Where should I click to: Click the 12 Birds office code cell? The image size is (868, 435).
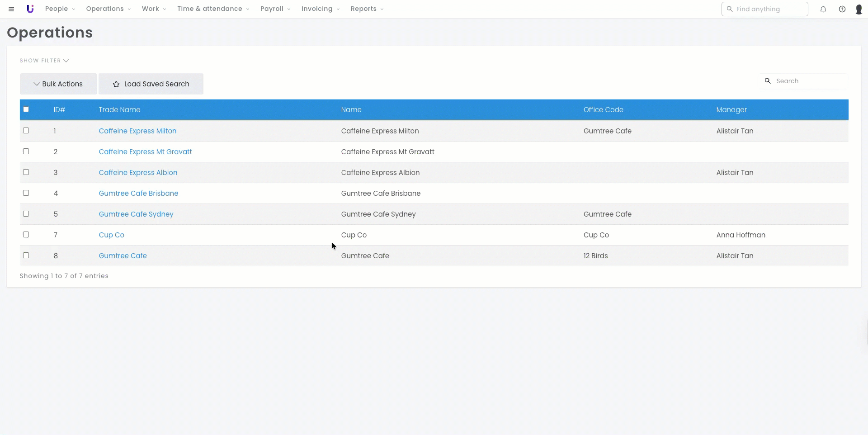click(595, 256)
